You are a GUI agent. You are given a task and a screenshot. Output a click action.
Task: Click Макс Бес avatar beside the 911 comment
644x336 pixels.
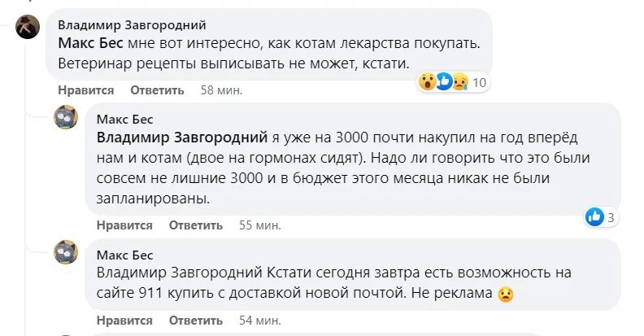pos(66,254)
